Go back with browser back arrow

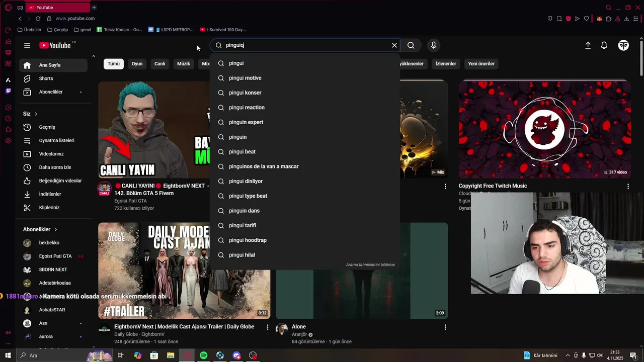click(20, 19)
